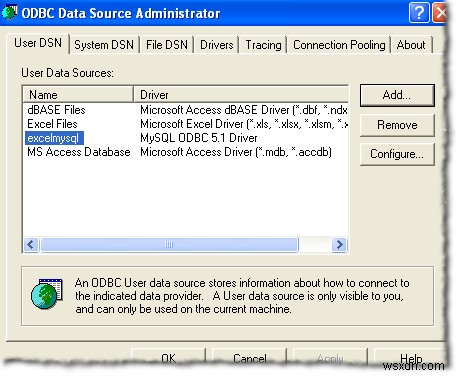Viewport: 456px width, 376px height.
Task: Click the title bar question mark help icon
Action: (x=419, y=13)
